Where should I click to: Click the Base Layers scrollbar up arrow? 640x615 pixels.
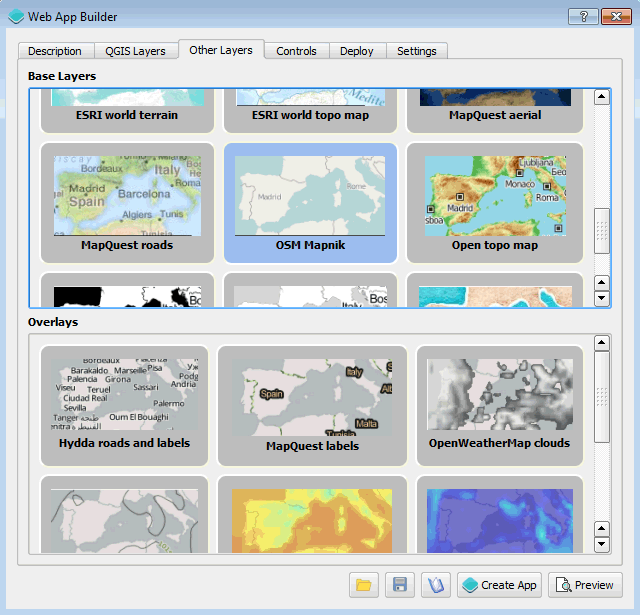click(x=602, y=97)
